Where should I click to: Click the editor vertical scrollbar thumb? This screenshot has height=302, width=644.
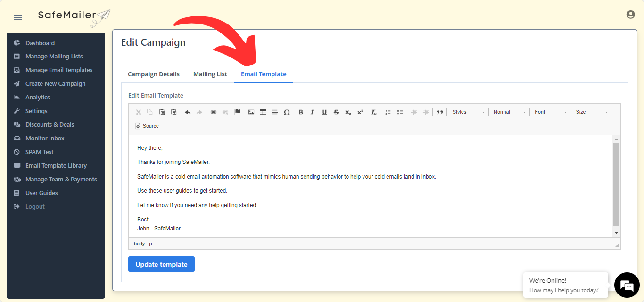point(616,185)
